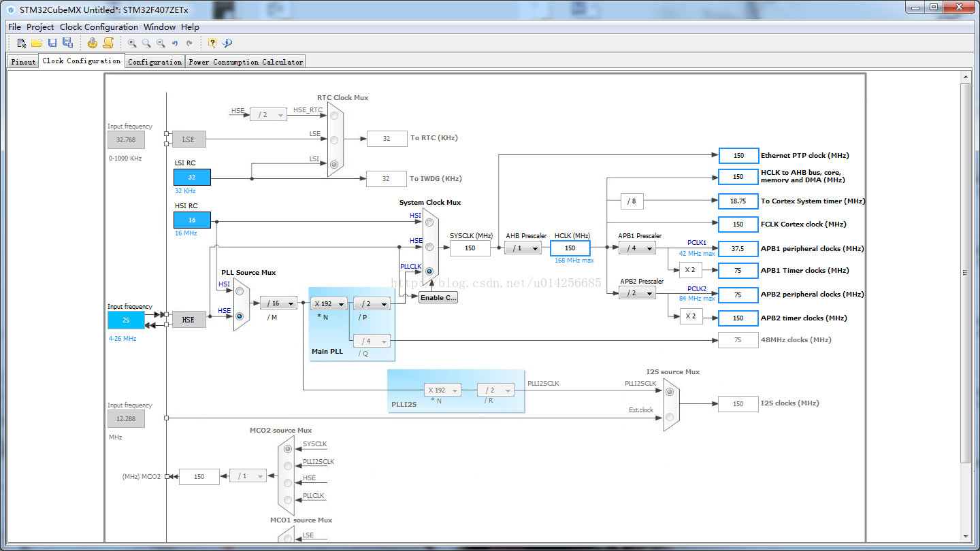The height and width of the screenshot is (551, 980).
Task: Open the Window menu
Action: (159, 27)
